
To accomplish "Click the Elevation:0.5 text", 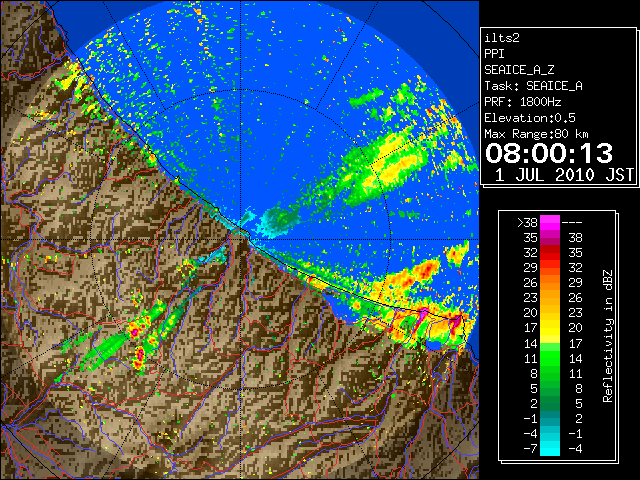I will 530,118.
